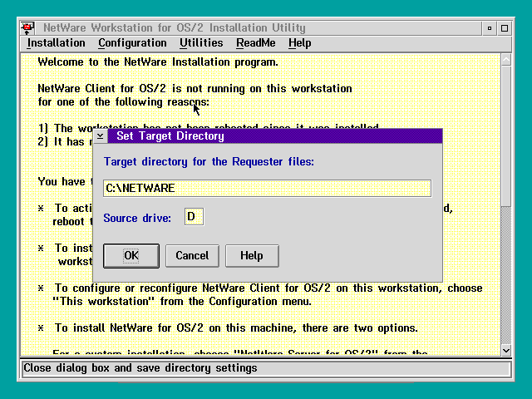
Task: Open the main window system menu icon
Action: coord(27,27)
